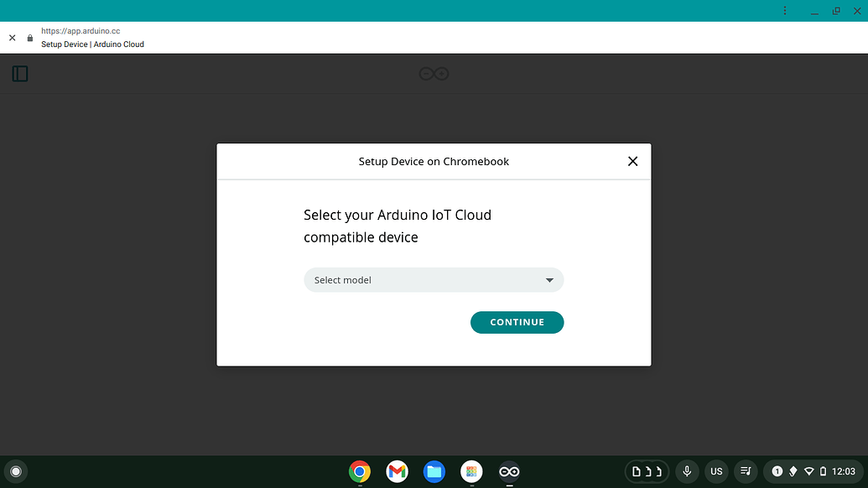Toggle the microphone on the shelf
This screenshot has width=868, height=488.
[x=687, y=471]
